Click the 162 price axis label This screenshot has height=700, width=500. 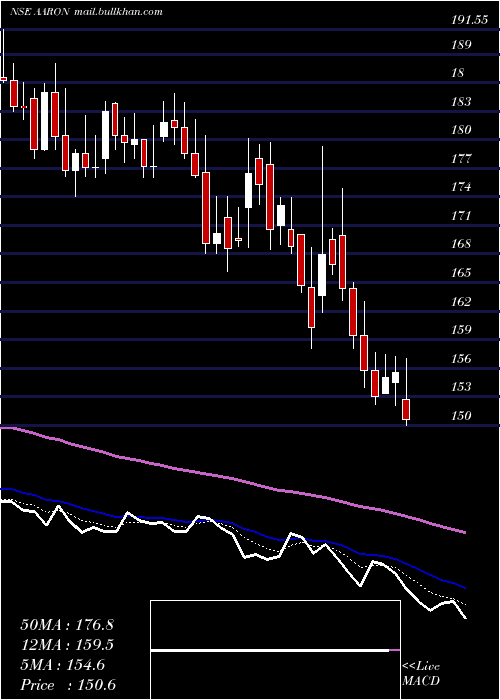coord(461,301)
